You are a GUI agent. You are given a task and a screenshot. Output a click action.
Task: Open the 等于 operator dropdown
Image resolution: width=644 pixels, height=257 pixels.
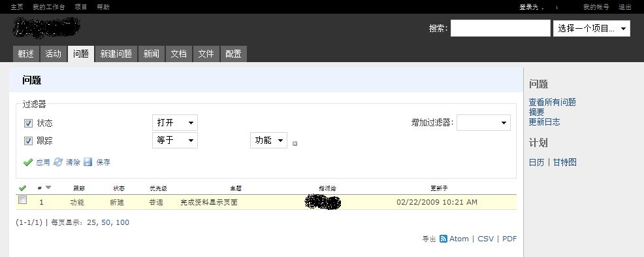point(175,140)
